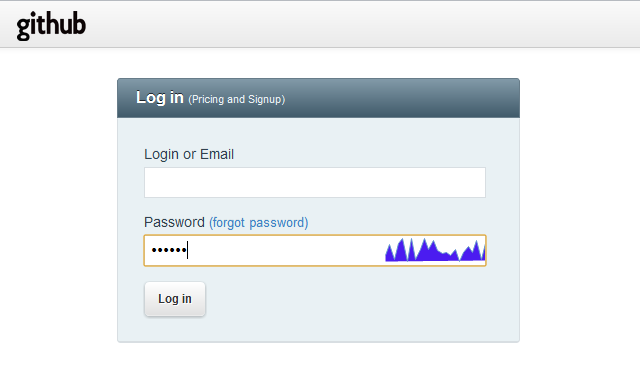Click the white space between password dots and graph
Screen dimensions: 640x365
[286, 250]
